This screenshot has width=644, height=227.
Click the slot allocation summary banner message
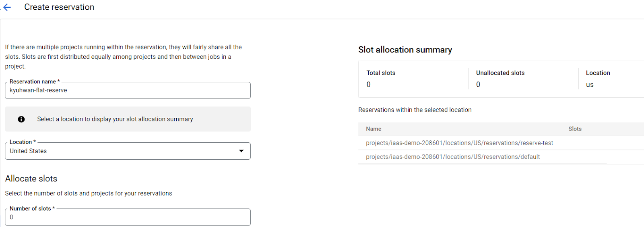click(x=115, y=119)
